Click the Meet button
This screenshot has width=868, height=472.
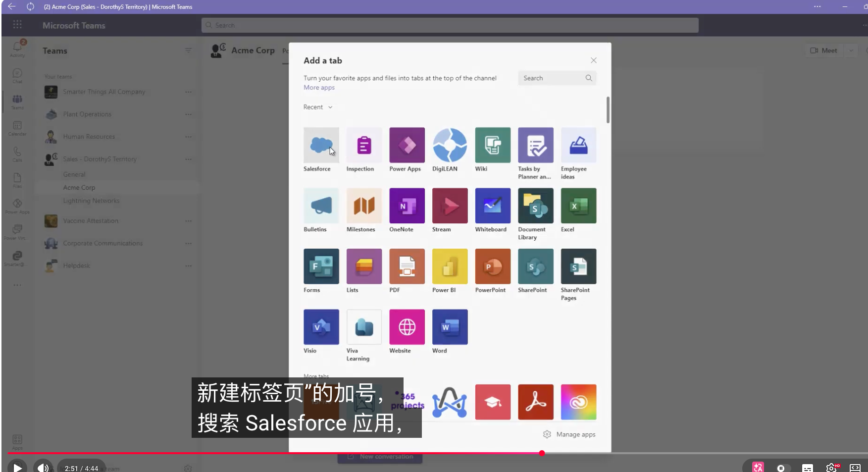click(x=823, y=51)
